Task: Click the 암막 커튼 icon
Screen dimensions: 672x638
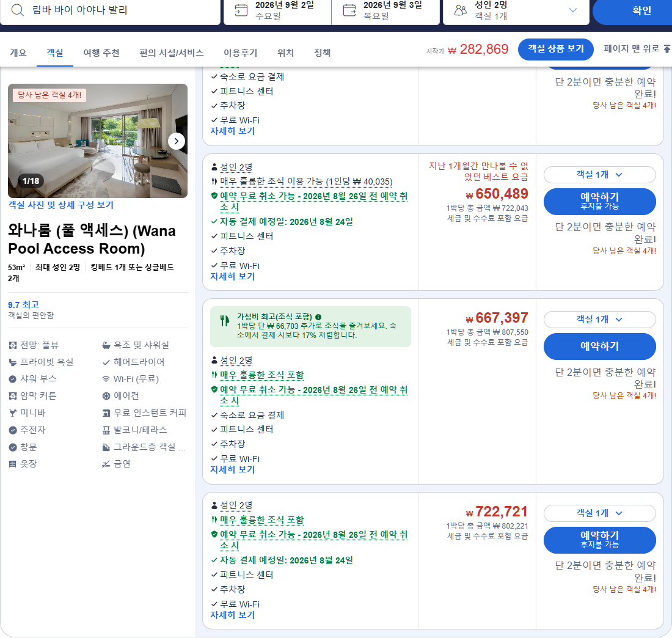Action: click(x=13, y=396)
